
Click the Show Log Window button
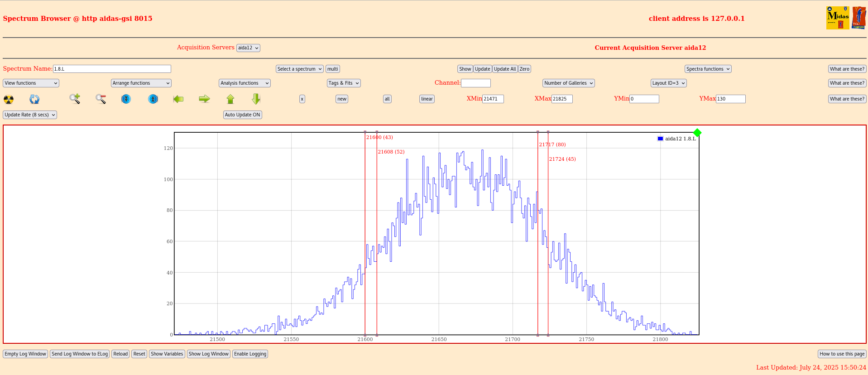pyautogui.click(x=208, y=354)
